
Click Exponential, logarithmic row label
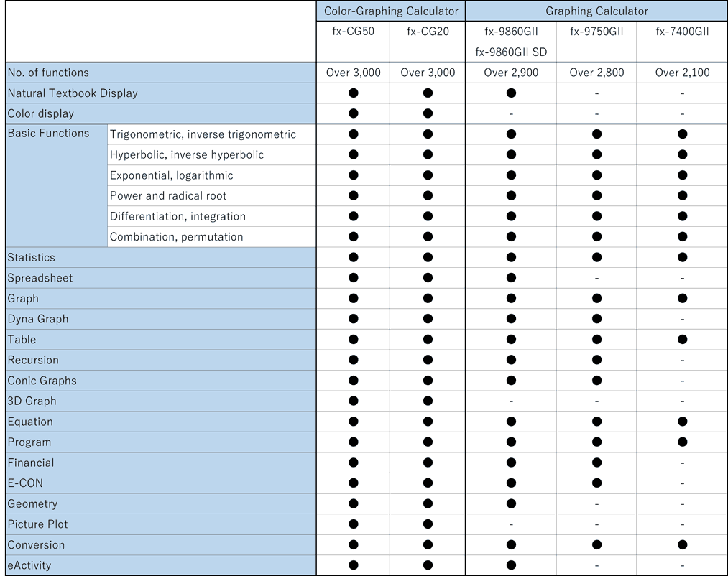click(x=171, y=175)
